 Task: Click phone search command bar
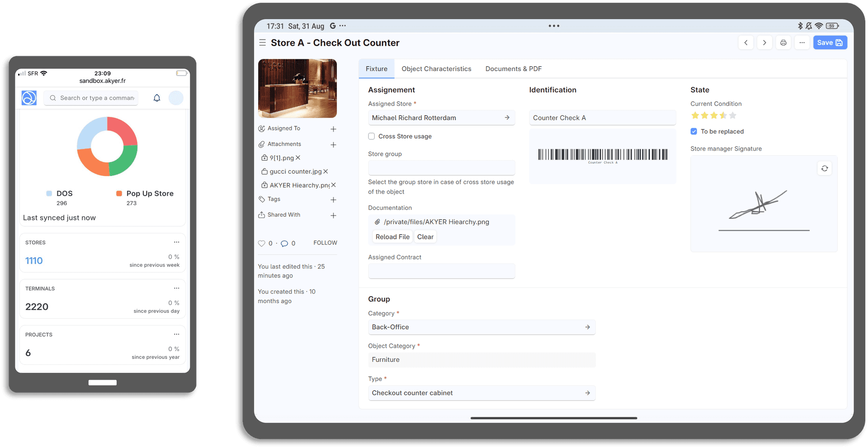(91, 98)
